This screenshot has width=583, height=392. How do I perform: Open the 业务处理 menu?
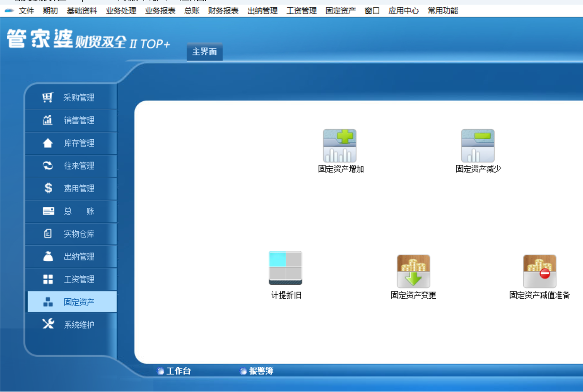click(121, 11)
